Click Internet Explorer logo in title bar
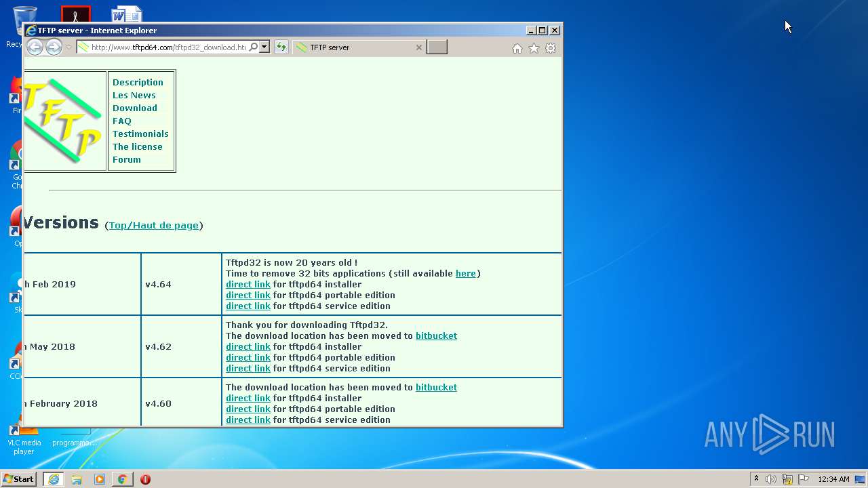Screen dimensions: 868x488 pyautogui.click(x=31, y=30)
